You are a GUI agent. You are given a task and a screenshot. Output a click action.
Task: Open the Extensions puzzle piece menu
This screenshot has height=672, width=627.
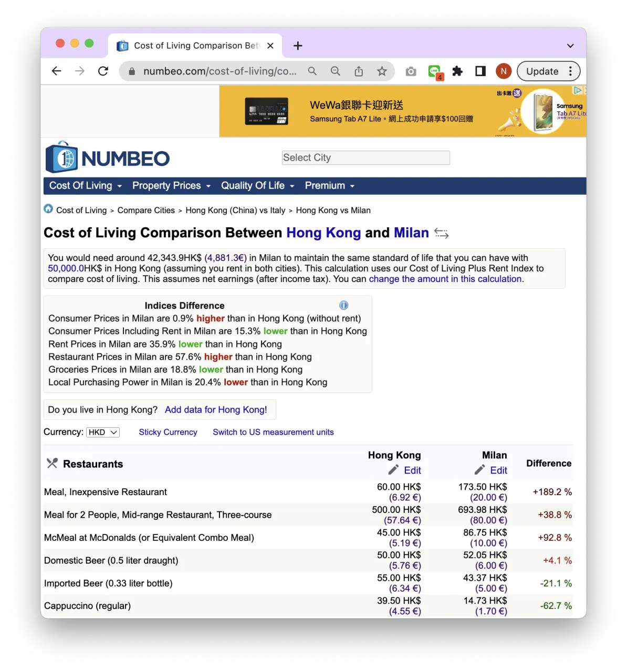457,71
